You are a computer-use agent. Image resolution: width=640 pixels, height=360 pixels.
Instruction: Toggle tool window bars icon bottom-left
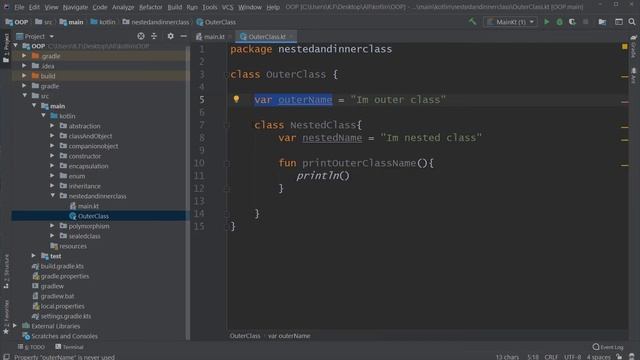(x=6, y=357)
